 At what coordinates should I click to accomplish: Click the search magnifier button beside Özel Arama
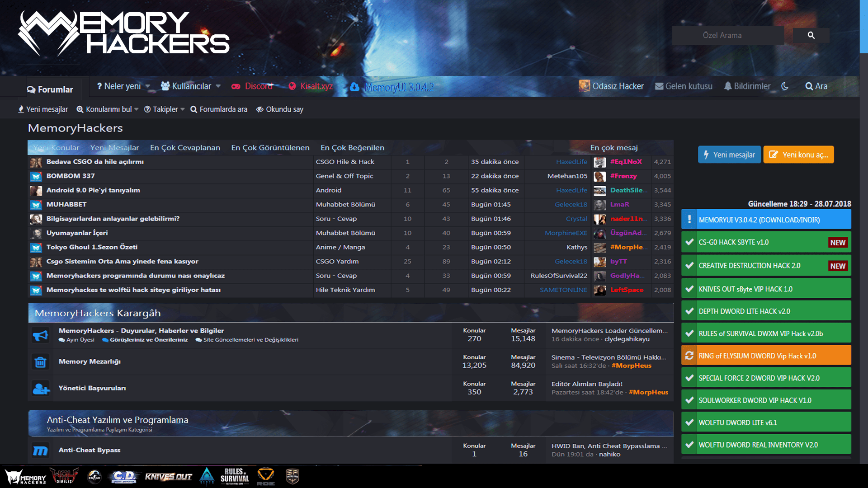pyautogui.click(x=811, y=35)
